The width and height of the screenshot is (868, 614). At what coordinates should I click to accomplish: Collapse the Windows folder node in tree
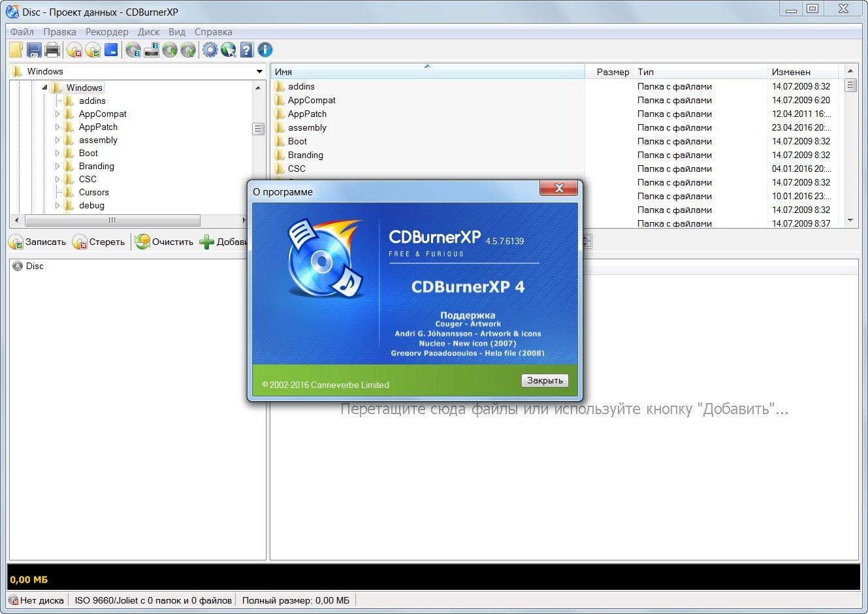[44, 88]
